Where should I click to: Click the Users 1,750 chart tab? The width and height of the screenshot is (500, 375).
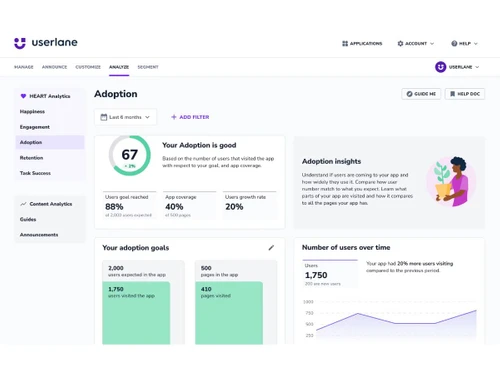(330, 273)
